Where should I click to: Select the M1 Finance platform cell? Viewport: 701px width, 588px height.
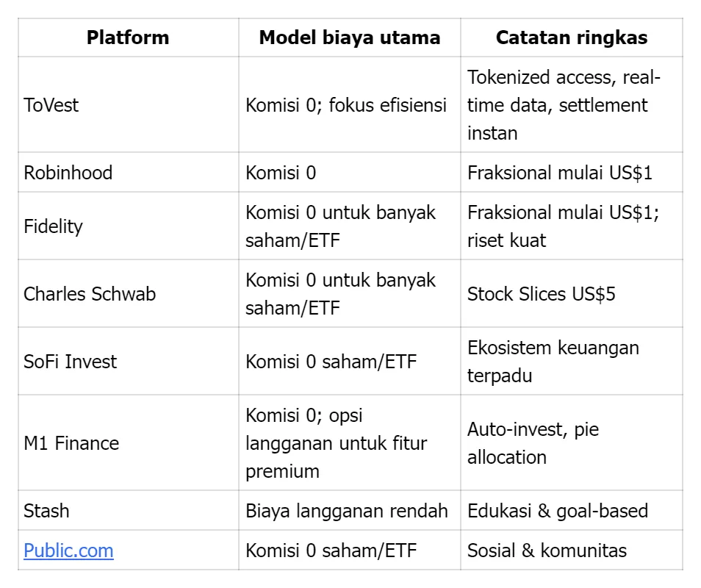pyautogui.click(x=71, y=443)
